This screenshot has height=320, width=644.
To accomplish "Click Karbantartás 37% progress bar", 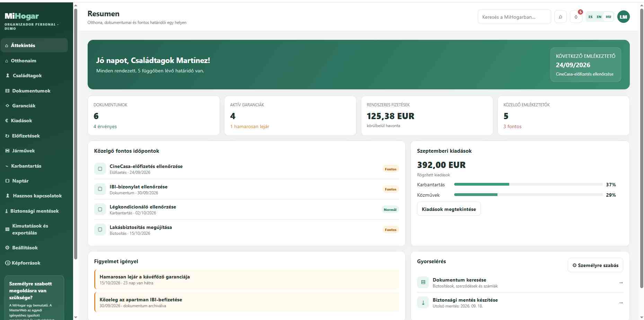I will pyautogui.click(x=528, y=184).
